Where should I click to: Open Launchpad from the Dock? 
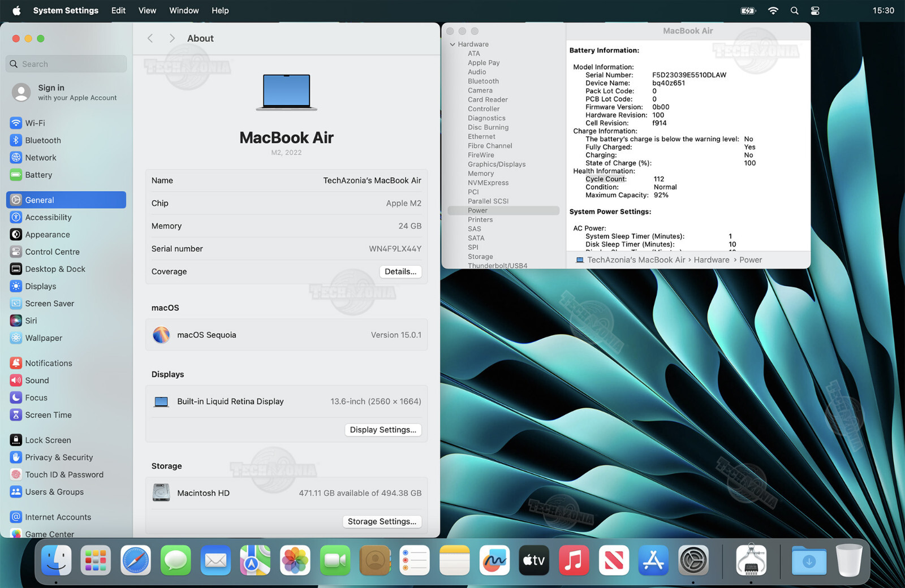pos(96,560)
